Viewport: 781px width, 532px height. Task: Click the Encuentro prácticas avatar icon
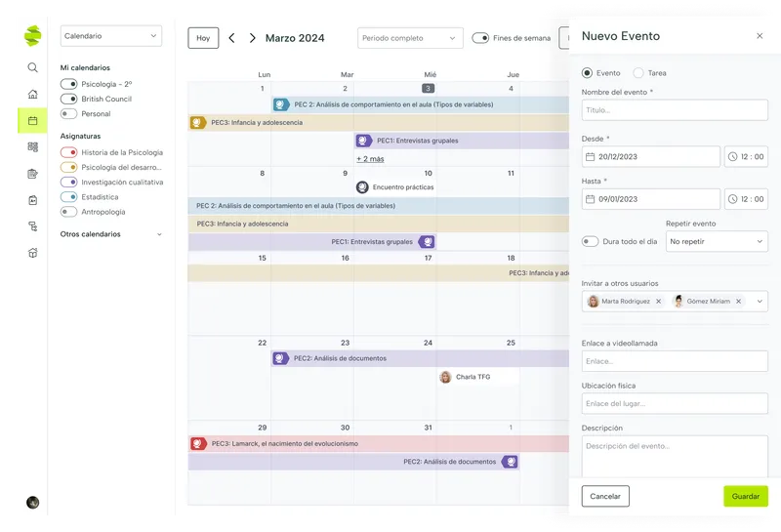362,187
